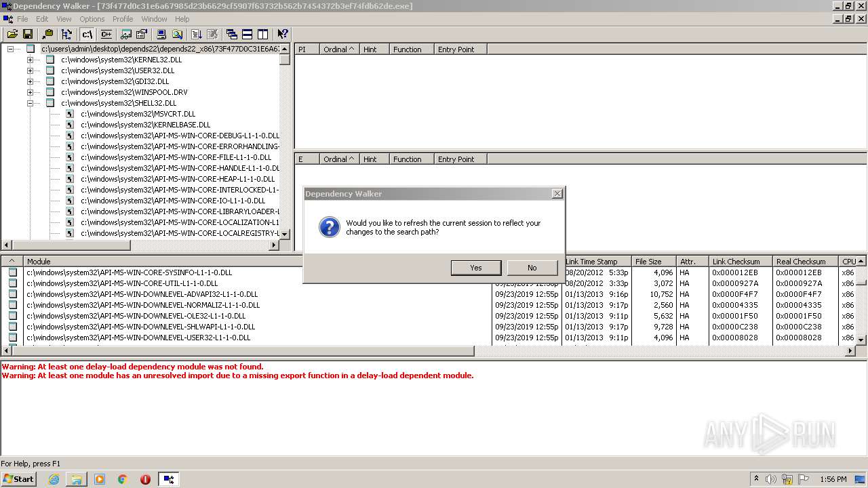Sort by the Real Checksum column header
868x488 pixels.
(x=805, y=261)
